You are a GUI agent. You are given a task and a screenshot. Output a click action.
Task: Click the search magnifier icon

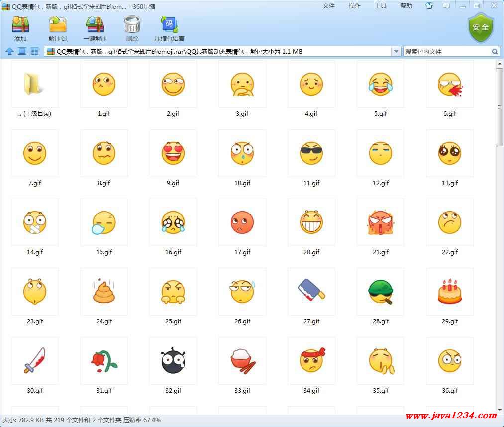pyautogui.click(x=495, y=51)
